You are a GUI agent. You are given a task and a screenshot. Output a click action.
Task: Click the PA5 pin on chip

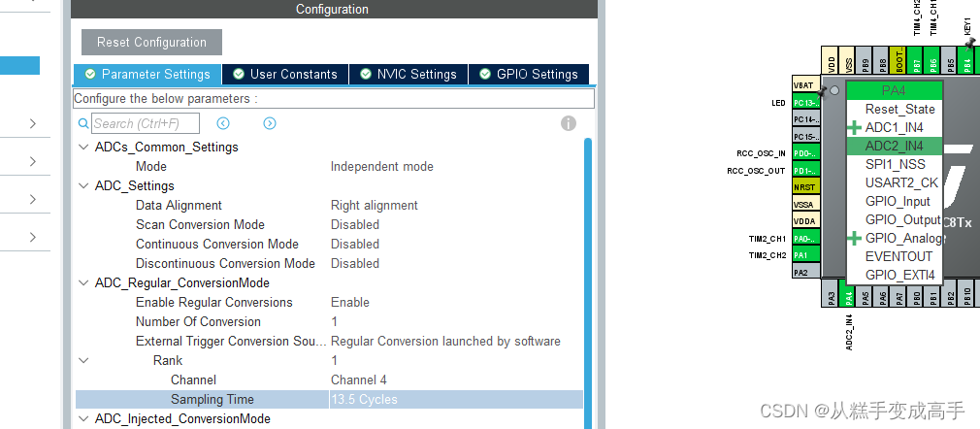[x=865, y=293]
